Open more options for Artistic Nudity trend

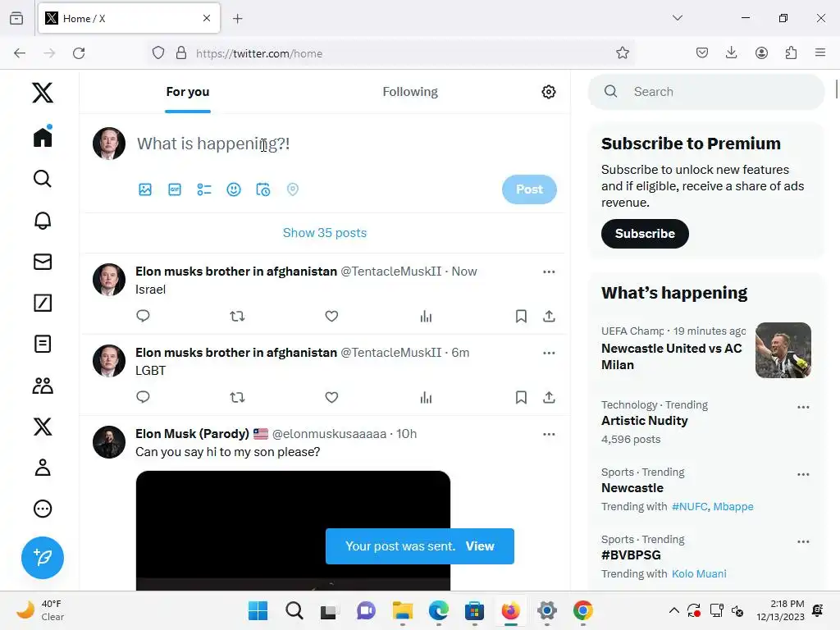click(x=803, y=407)
